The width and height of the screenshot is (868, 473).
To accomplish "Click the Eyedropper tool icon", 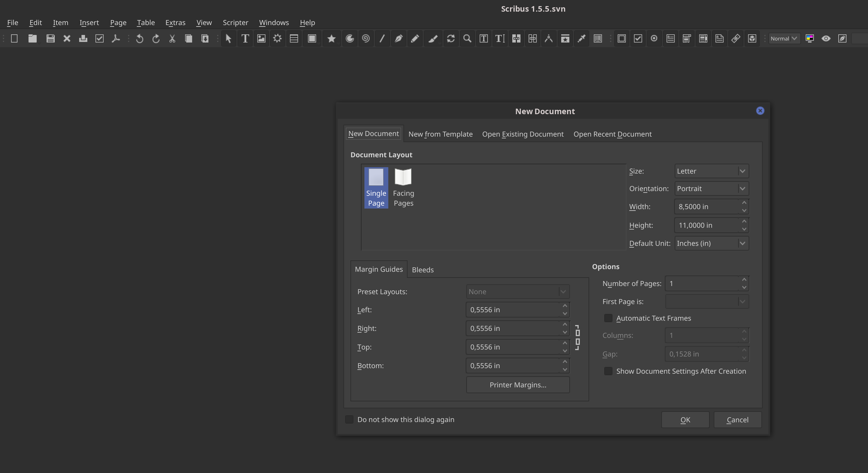I will click(582, 38).
